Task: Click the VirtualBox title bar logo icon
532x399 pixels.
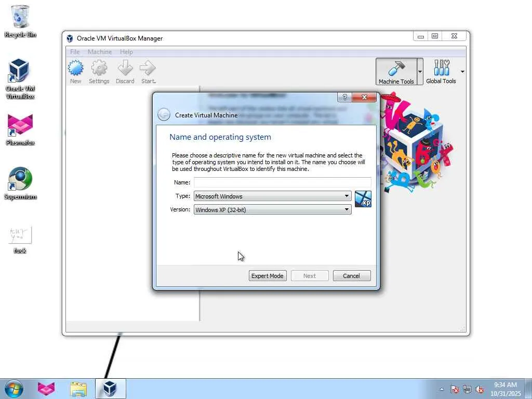Action: tap(70, 38)
